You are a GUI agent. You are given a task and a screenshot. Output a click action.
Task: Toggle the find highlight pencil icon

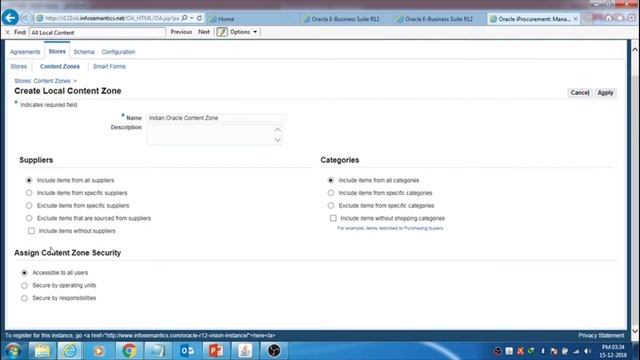click(x=222, y=32)
